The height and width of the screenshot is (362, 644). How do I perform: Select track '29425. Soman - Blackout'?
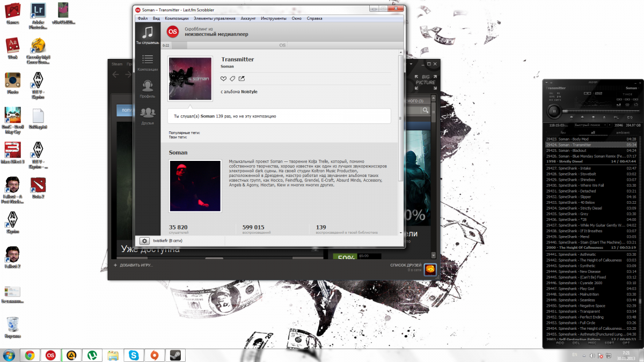592,151
